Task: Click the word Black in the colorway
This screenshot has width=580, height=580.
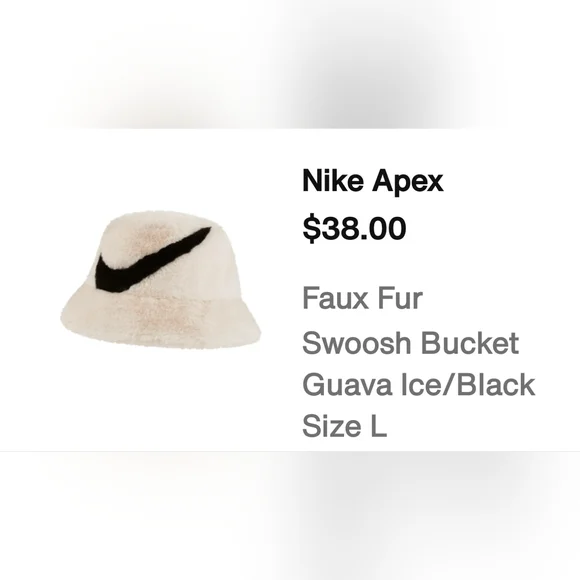Action: tap(495, 384)
